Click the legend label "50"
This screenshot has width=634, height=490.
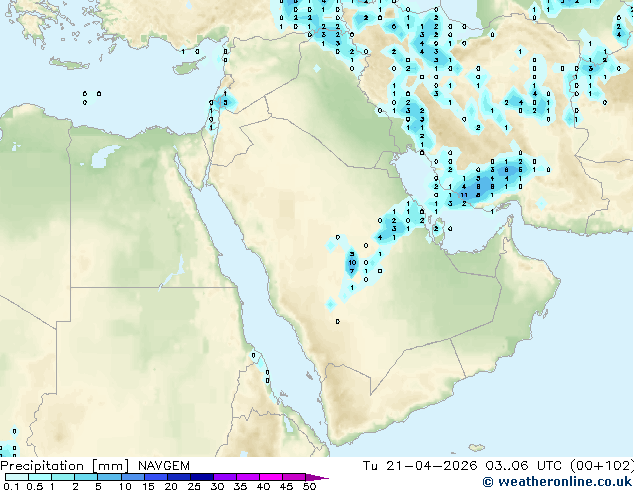click(309, 486)
